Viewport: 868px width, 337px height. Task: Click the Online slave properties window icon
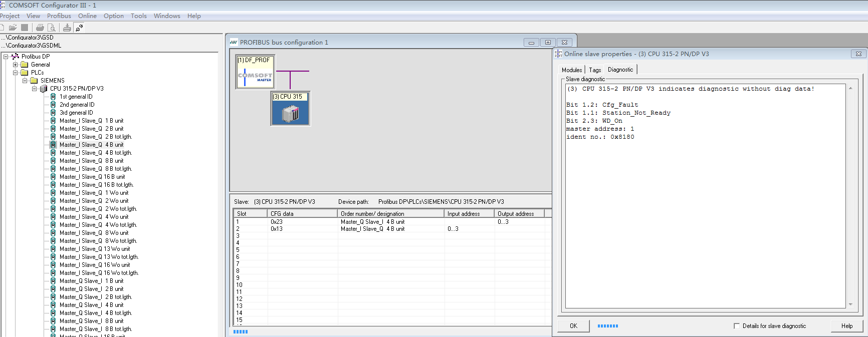click(x=558, y=54)
